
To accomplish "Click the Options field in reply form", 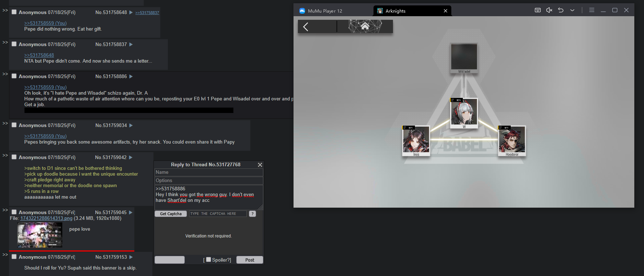I will coord(209,181).
